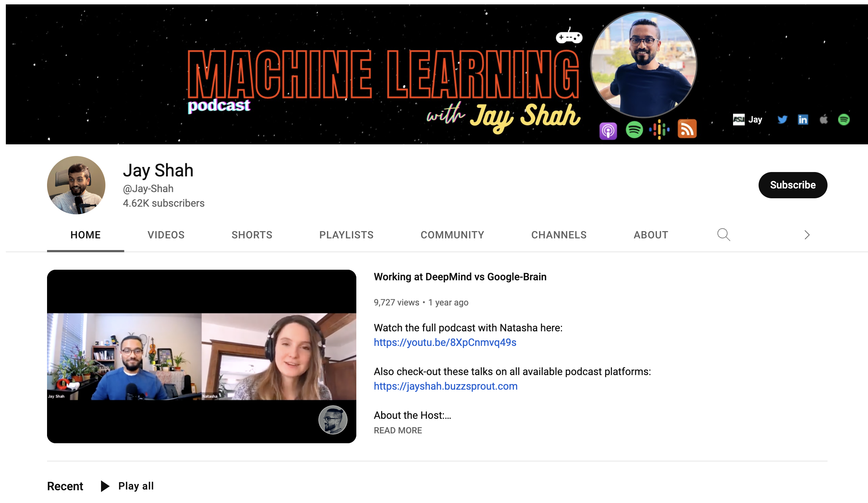Click the Apple logo icon top right

coord(824,119)
